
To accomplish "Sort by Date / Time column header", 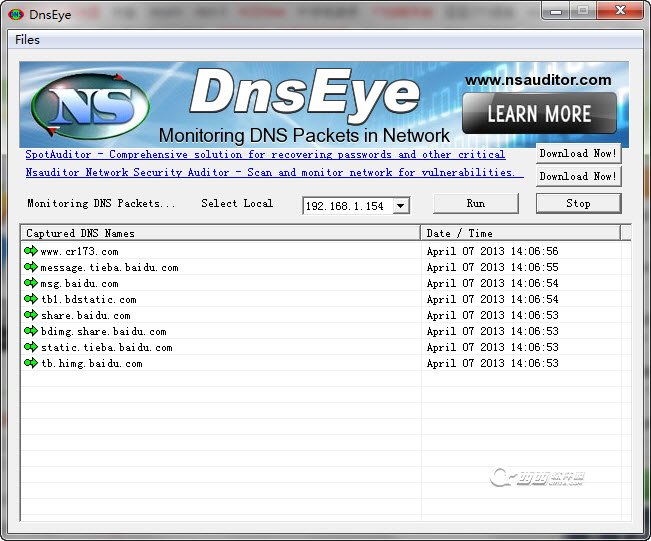I will 521,233.
